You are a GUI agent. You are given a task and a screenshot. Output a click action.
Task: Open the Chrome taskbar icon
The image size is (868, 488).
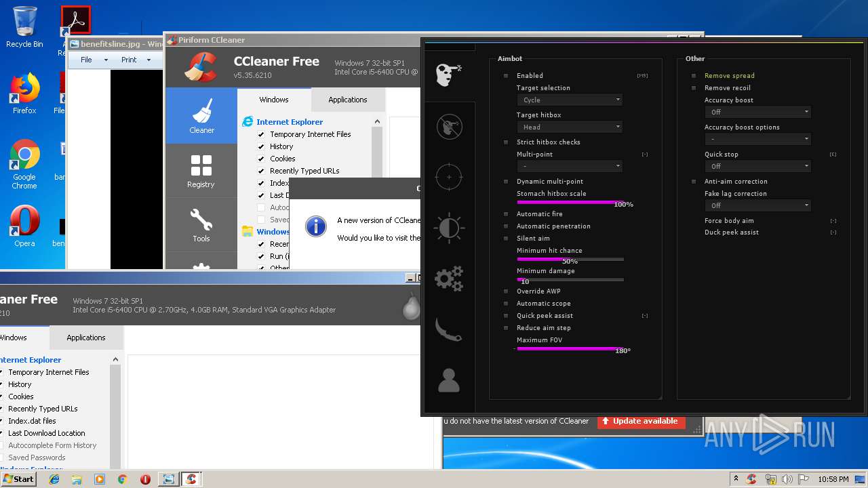pos(122,479)
